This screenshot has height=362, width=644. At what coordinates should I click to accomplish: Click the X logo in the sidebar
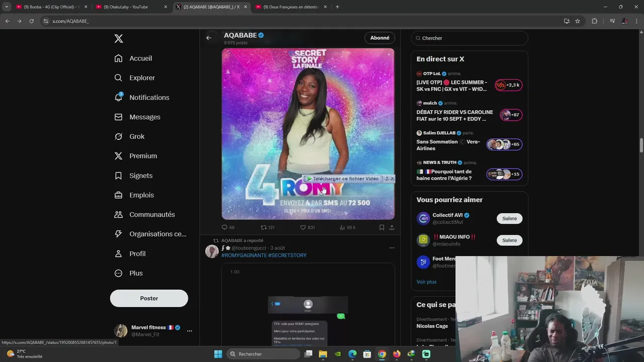click(118, 39)
